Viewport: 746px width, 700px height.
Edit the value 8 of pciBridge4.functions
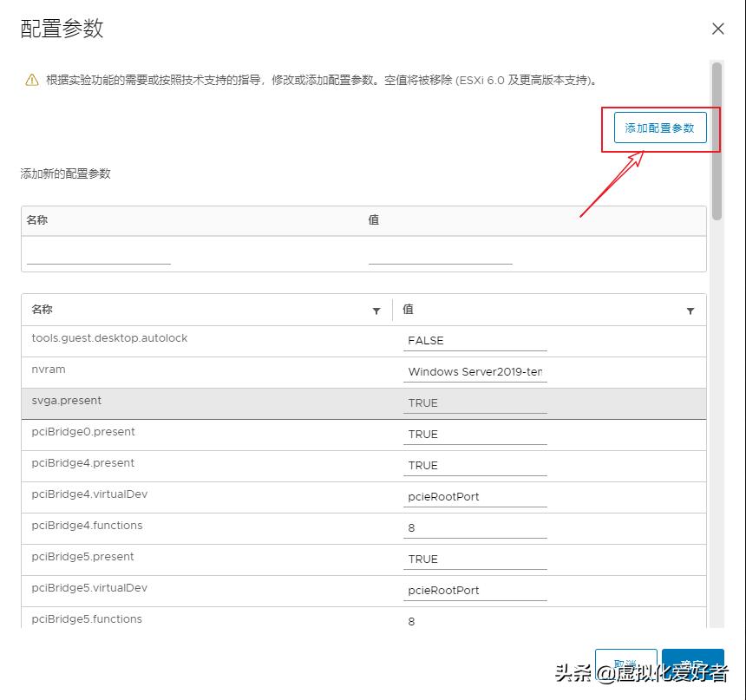coord(473,527)
